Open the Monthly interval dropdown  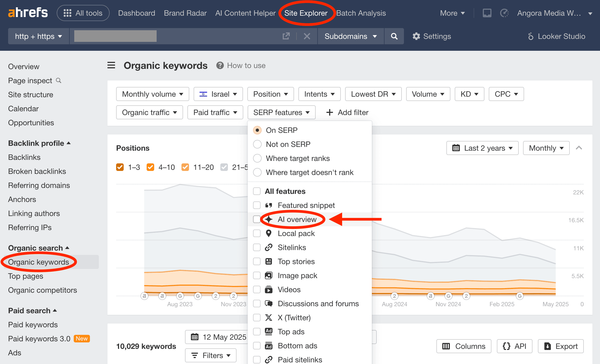[x=546, y=148]
